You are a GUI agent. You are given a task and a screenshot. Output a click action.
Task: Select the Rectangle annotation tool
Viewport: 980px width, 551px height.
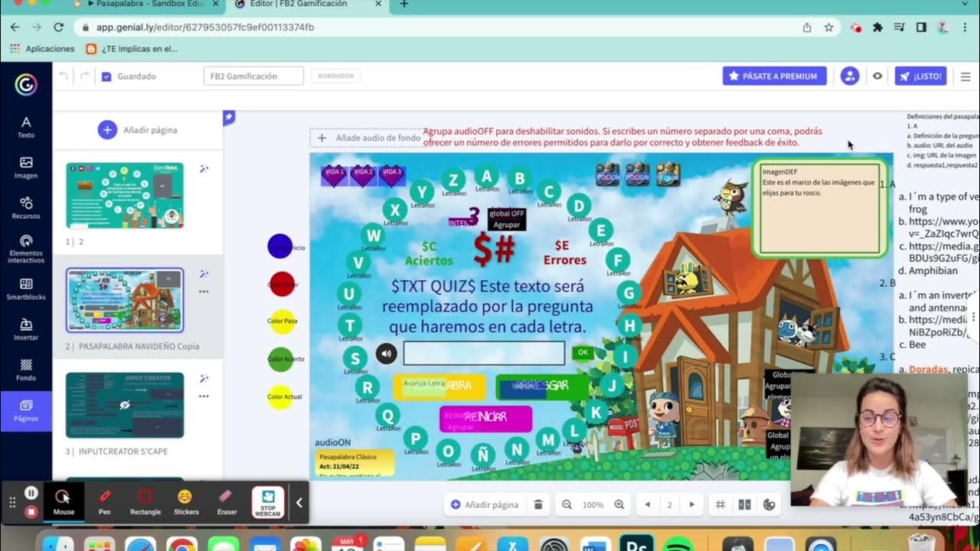click(x=145, y=502)
